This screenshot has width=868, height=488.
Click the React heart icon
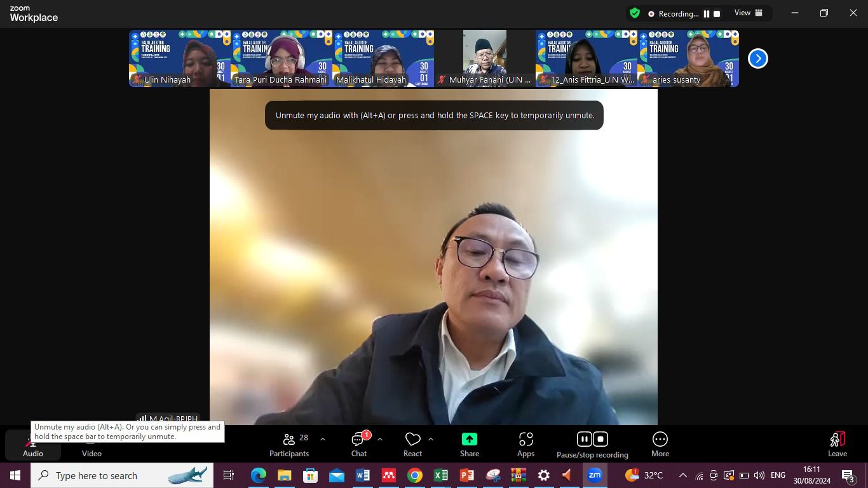tap(413, 440)
